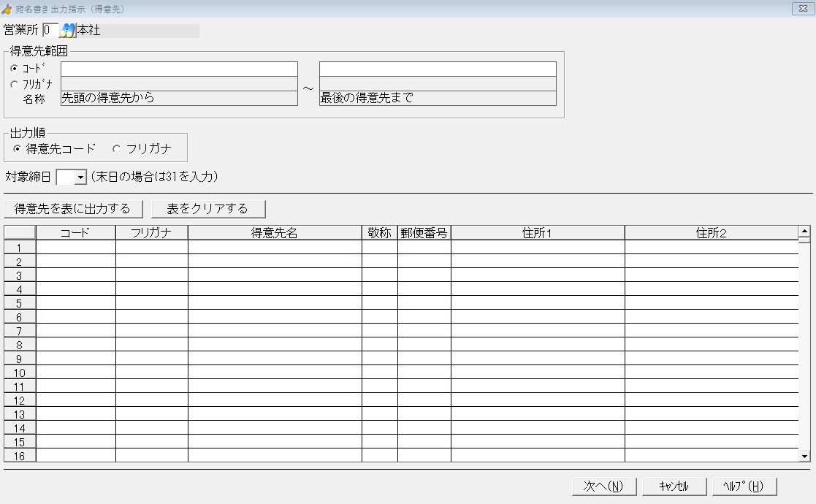Click the starting customer code field
This screenshot has height=504, width=816.
[x=179, y=69]
